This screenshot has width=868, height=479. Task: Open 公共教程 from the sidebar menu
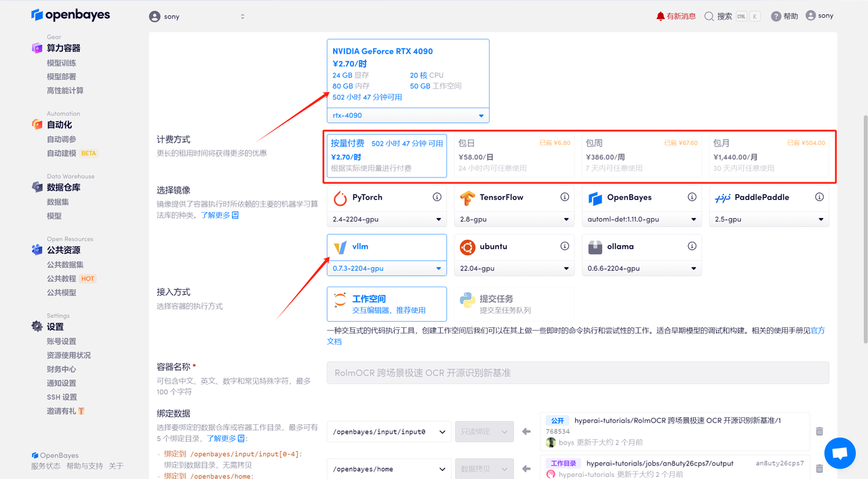[60, 278]
